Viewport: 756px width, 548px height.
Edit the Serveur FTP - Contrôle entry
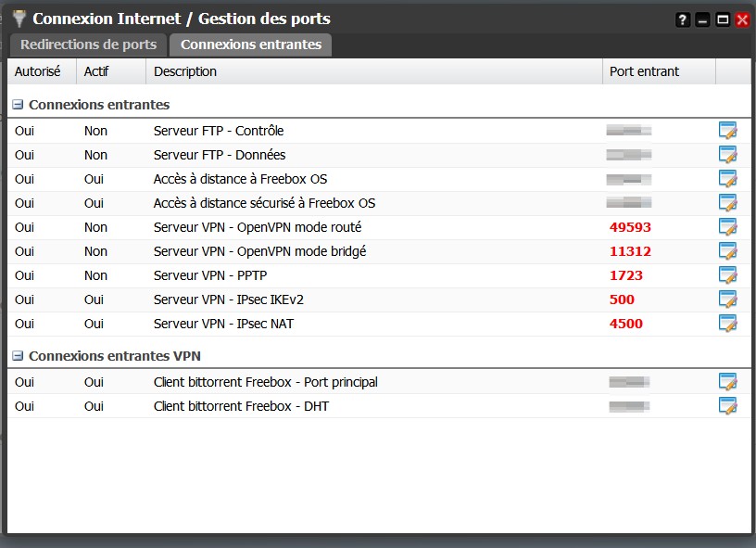[x=727, y=131]
